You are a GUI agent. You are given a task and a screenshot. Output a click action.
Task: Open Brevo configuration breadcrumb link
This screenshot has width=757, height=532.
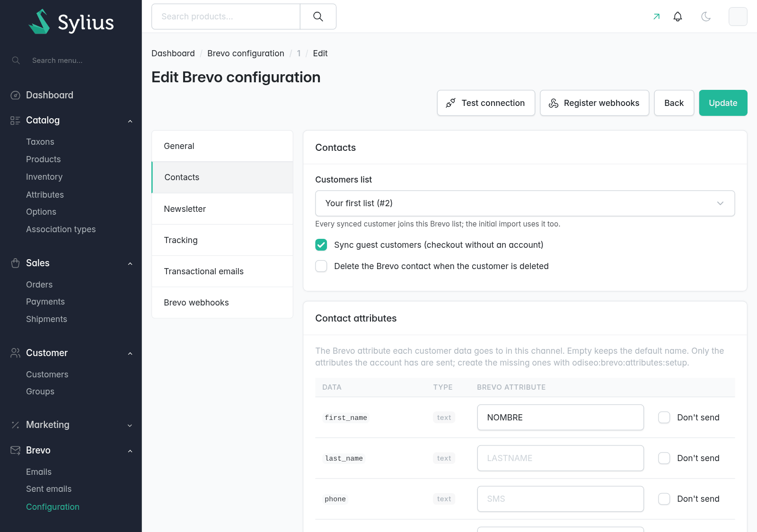(246, 53)
